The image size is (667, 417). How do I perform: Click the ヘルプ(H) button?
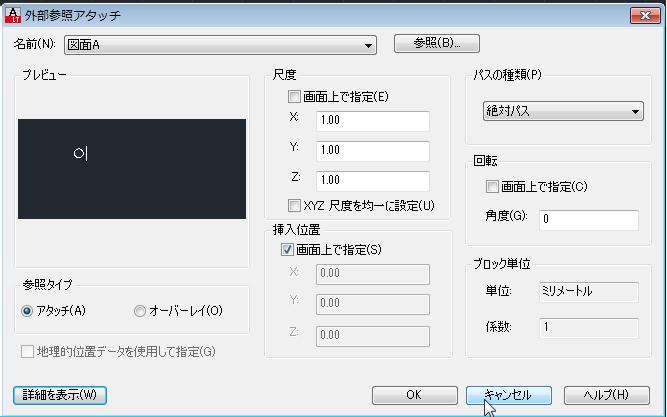[x=607, y=395]
